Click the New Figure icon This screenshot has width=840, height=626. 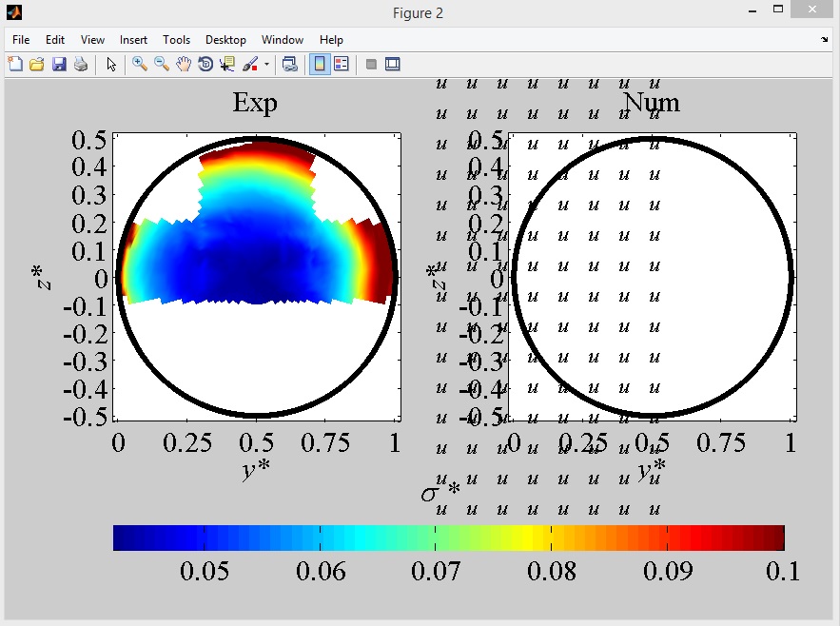click(15, 65)
